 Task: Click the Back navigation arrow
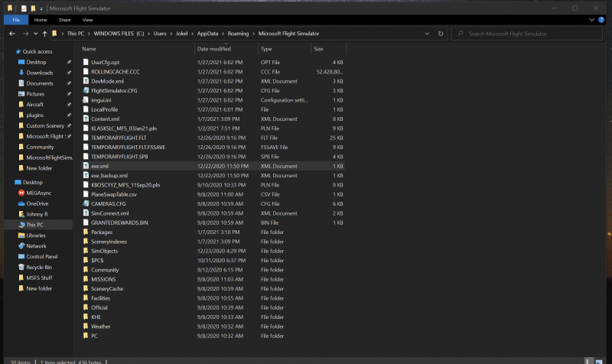[12, 34]
